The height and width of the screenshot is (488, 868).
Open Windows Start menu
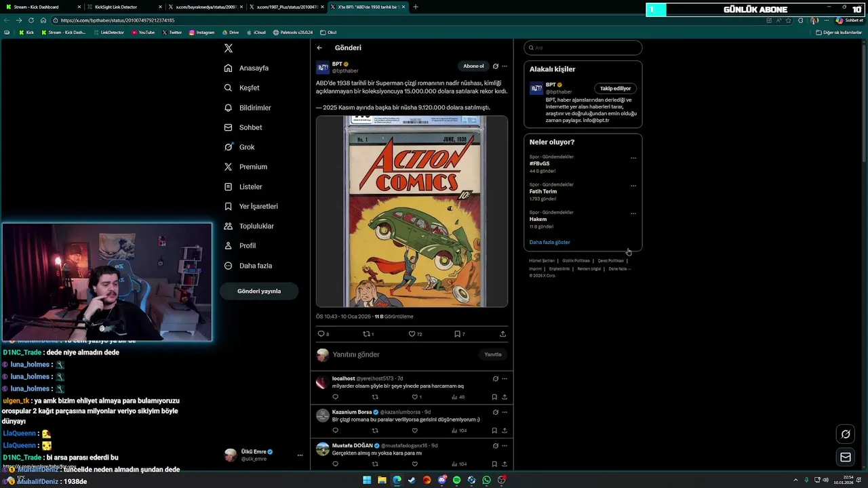coord(367,480)
